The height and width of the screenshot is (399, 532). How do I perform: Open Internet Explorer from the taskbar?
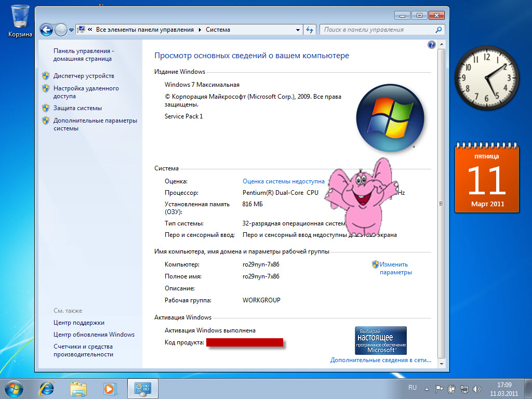(x=47, y=388)
